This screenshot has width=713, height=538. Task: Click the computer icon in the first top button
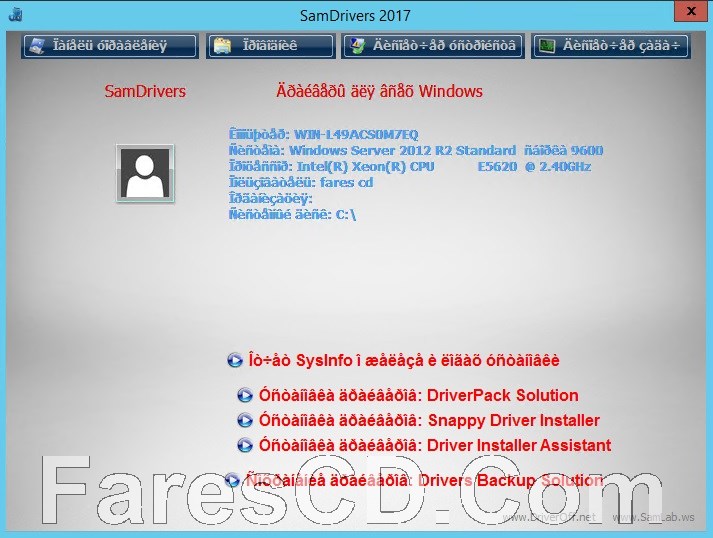pos(36,46)
